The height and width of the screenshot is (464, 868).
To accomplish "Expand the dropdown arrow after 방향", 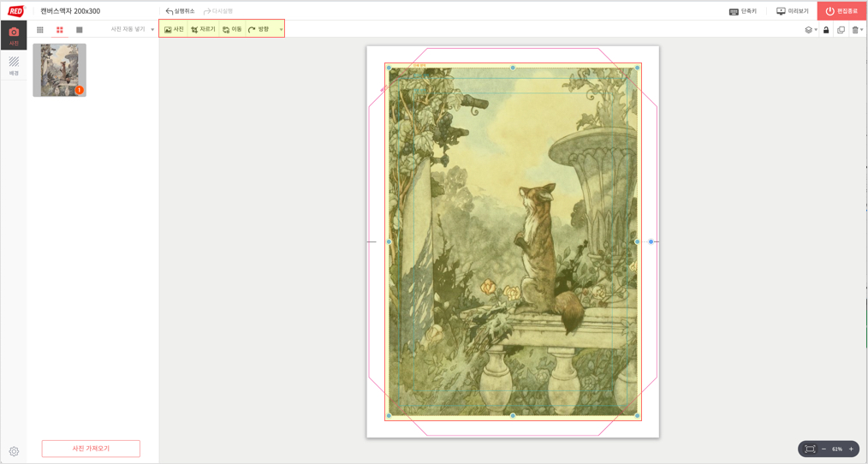I will coord(281,30).
